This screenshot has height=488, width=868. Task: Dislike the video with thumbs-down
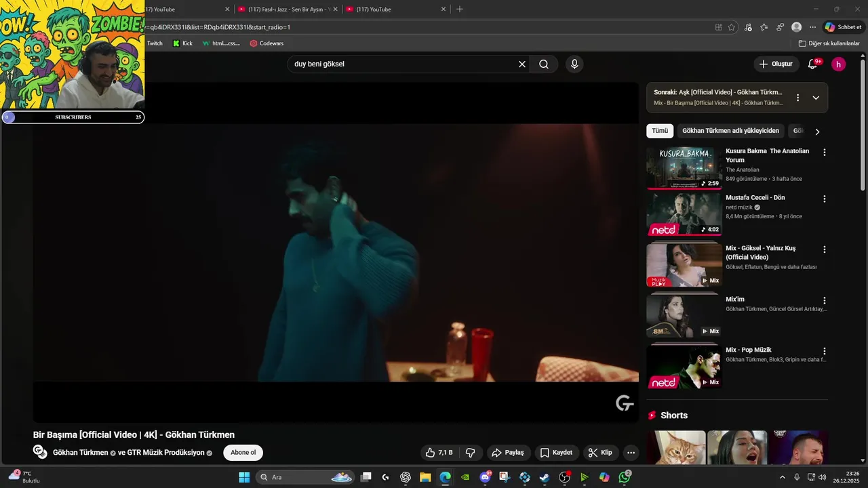click(x=470, y=453)
